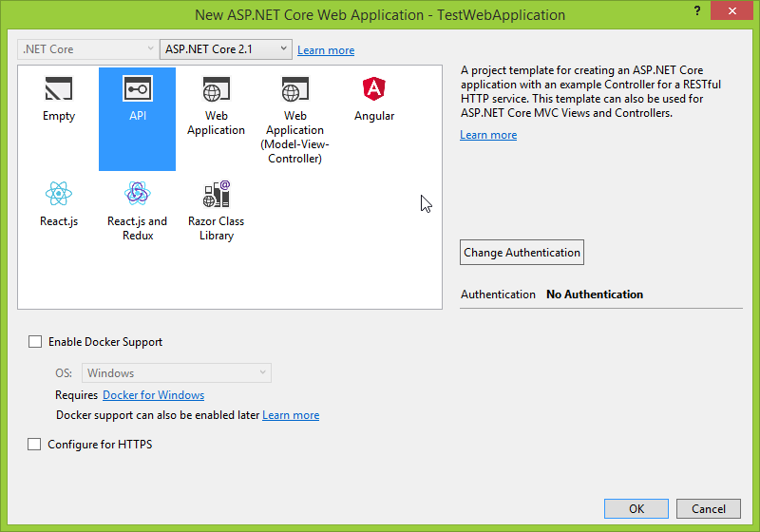Open the OS Windows dropdown
760x532 pixels.
point(177,373)
